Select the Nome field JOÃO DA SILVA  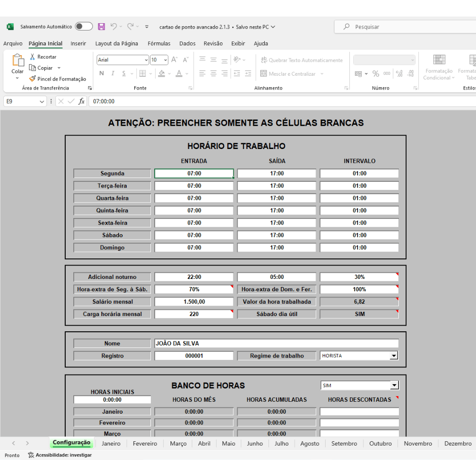(x=276, y=343)
